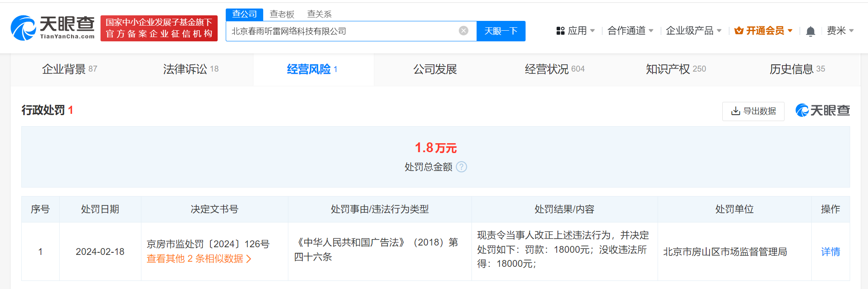
Task: Click the 天眼一下 search button
Action: tap(501, 31)
